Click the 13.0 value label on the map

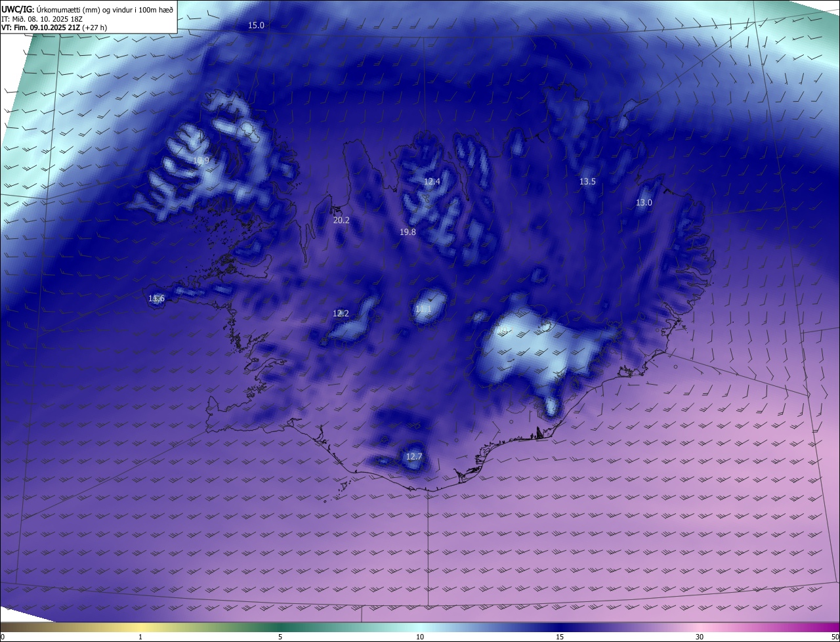pos(644,202)
